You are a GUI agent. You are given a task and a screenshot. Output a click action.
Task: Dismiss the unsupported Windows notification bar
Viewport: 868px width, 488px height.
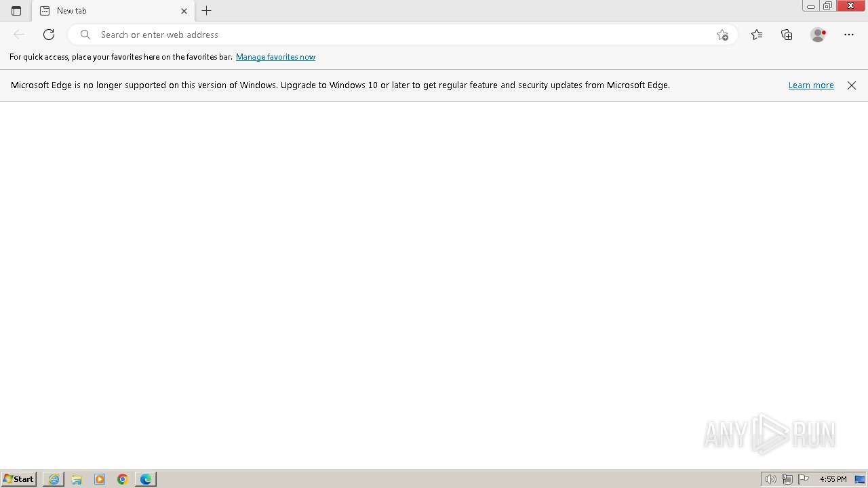click(852, 85)
